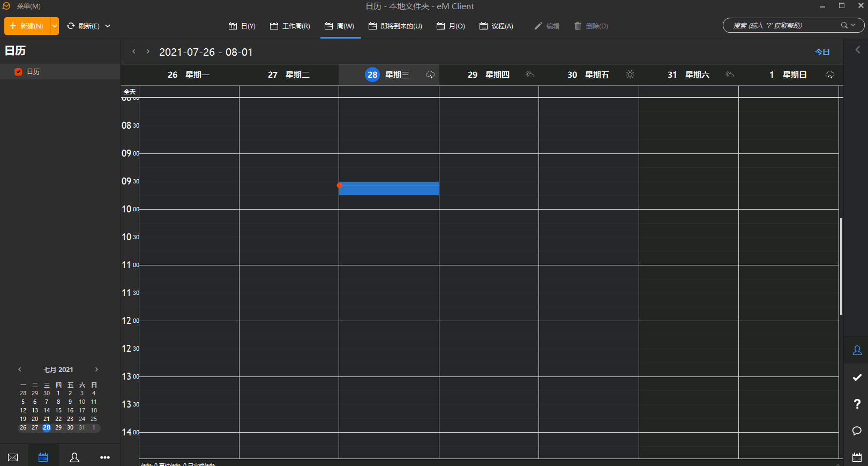The width and height of the screenshot is (868, 466).
Task: Click the calendar vertical scrollbar
Action: pos(841,266)
